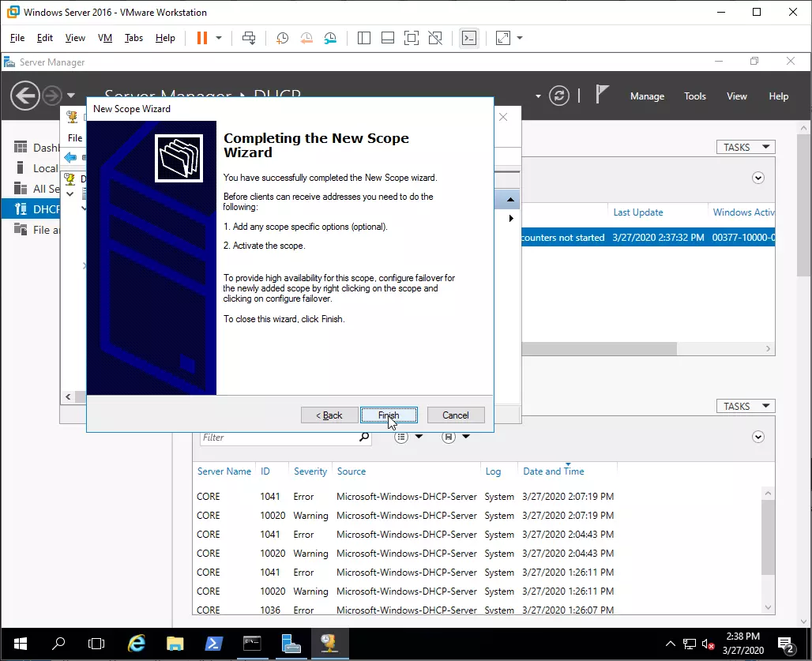Sort events by Server Name column
Screen dimensions: 812x661
(224, 471)
